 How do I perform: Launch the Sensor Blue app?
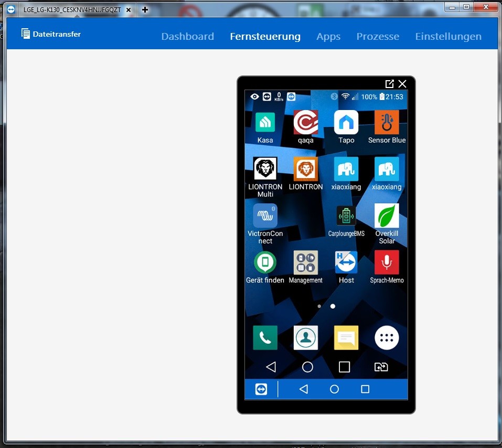click(387, 123)
